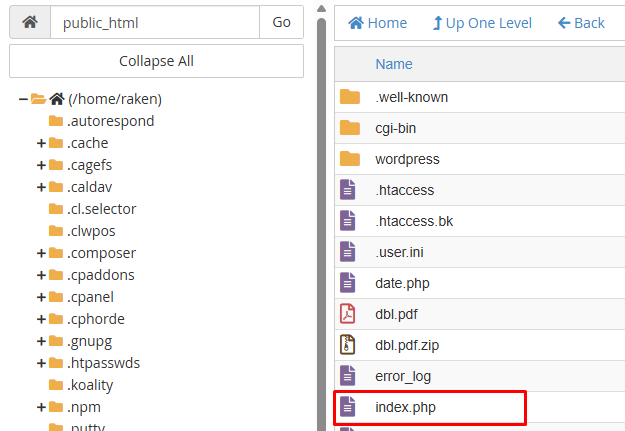
Task: Click the dbl.pdf PDF file icon
Action: point(347,314)
